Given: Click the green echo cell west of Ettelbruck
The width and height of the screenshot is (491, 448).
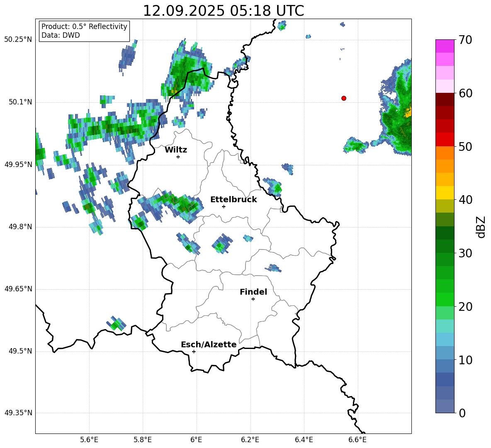Looking at the screenshot, I should (x=187, y=206).
